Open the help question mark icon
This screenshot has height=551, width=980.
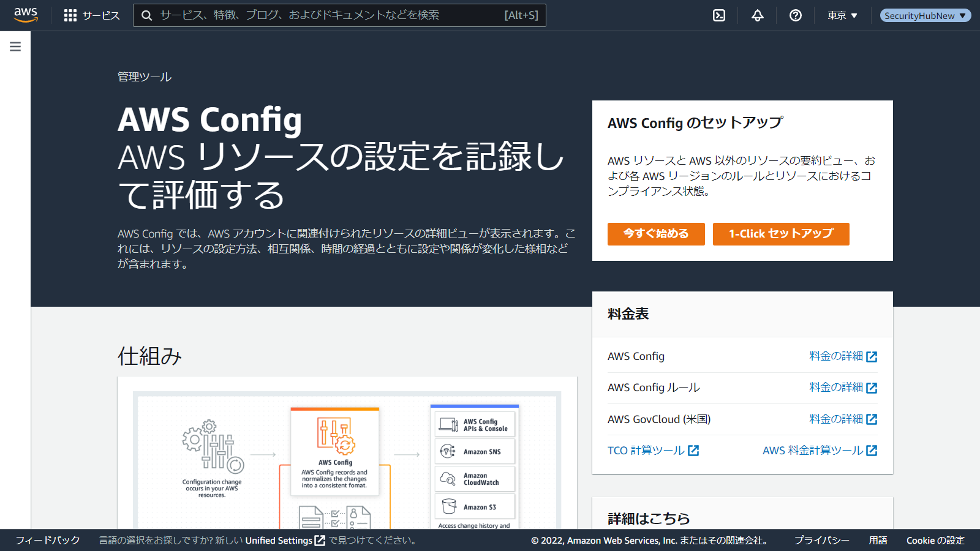pyautogui.click(x=796, y=15)
